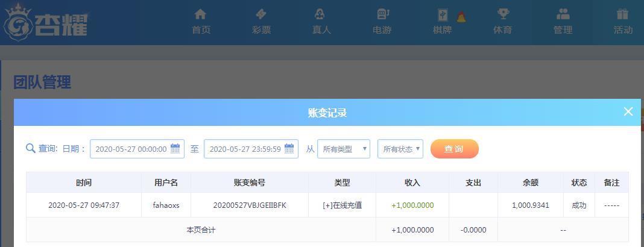
Task: Click the 本页合计 totals label
Action: pos(201,230)
